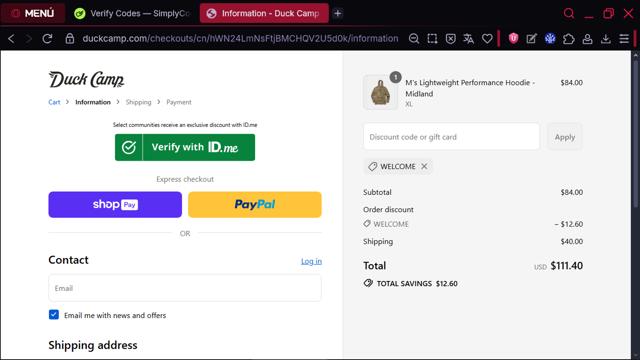This screenshot has width=640, height=360.
Task: Click the Information breadcrumb
Action: coord(93,102)
